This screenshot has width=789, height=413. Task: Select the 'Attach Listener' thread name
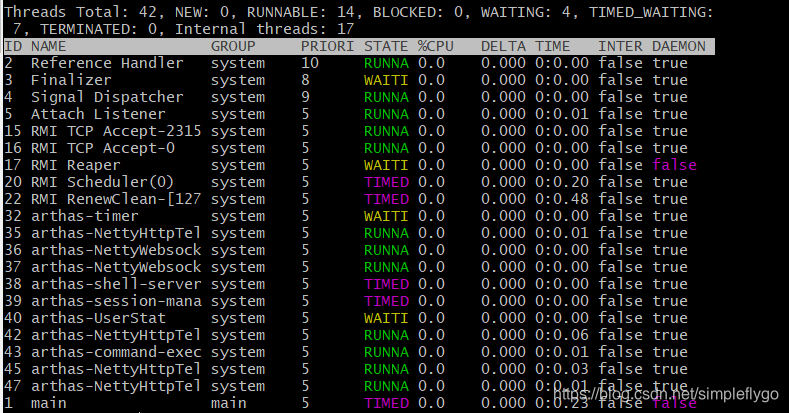pos(98,115)
